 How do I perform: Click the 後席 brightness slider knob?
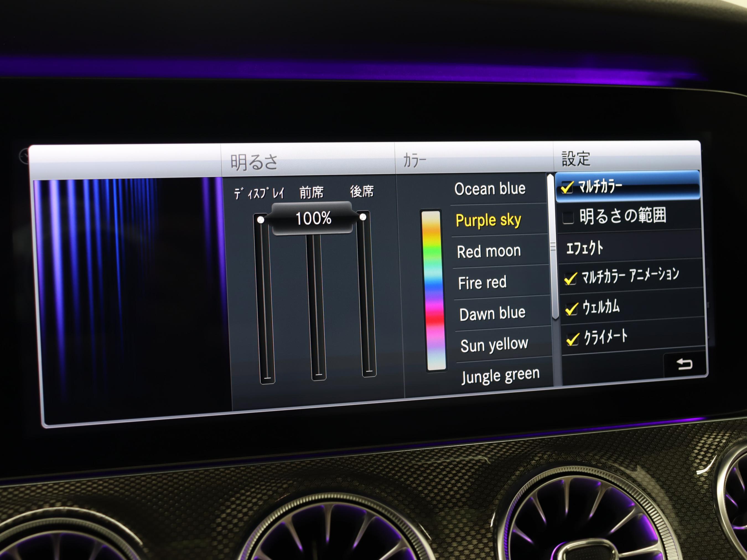coord(363,217)
